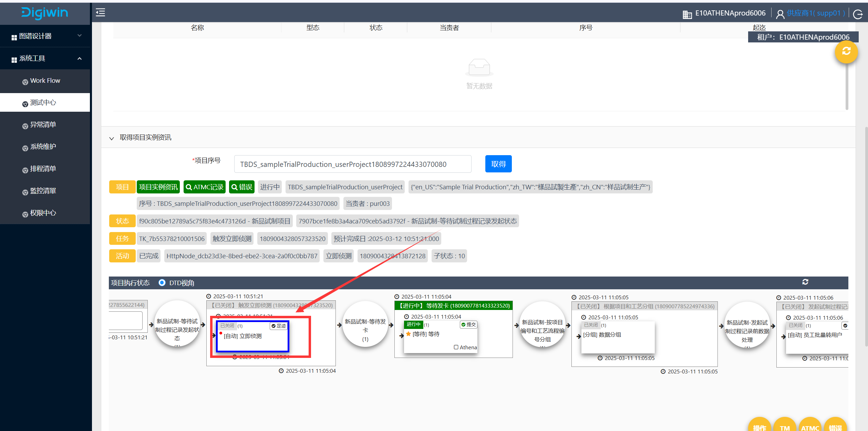Click the check badge on 员工批量转用户 card
The height and width of the screenshot is (431, 868).
(845, 325)
